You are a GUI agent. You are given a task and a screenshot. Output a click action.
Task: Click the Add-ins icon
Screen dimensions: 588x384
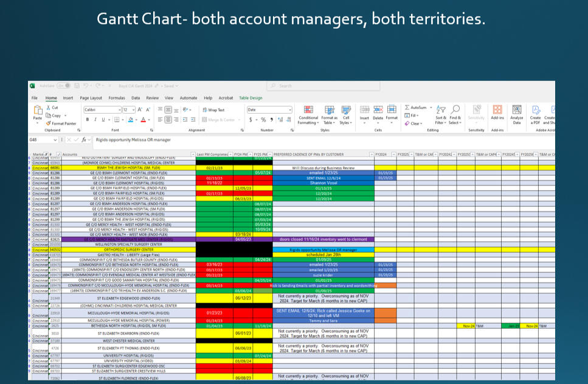coord(497,110)
